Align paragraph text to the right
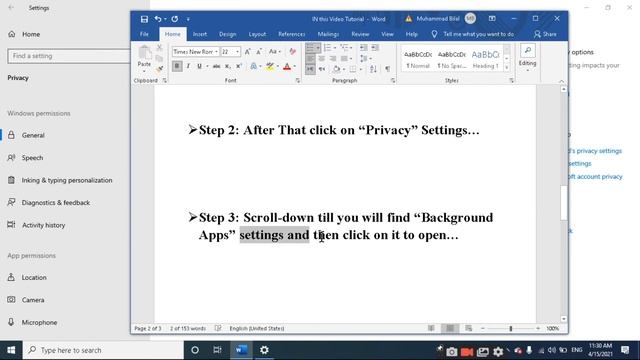This screenshot has height=360, width=640. (x=333, y=59)
